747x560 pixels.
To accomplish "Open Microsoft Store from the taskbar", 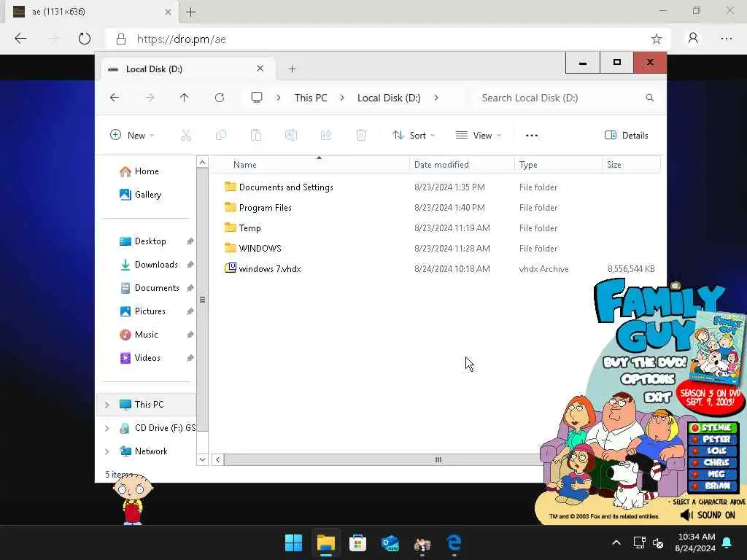I will [x=357, y=542].
